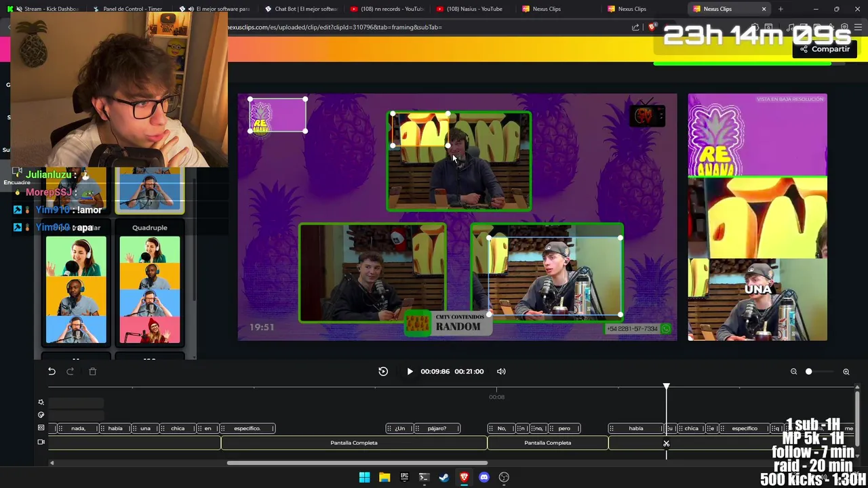
Task: Open File Explorer from taskbar
Action: pyautogui.click(x=384, y=477)
